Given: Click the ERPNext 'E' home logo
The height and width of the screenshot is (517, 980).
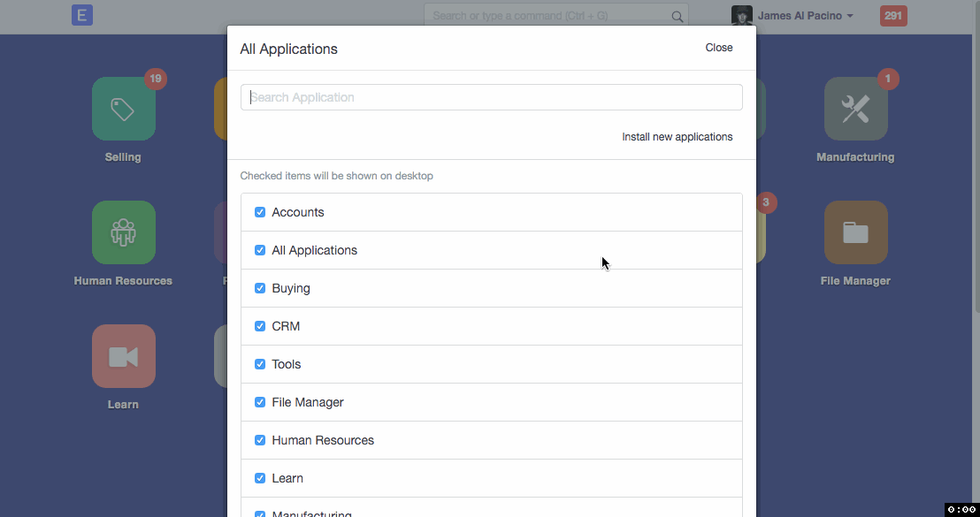Looking at the screenshot, I should tap(82, 15).
